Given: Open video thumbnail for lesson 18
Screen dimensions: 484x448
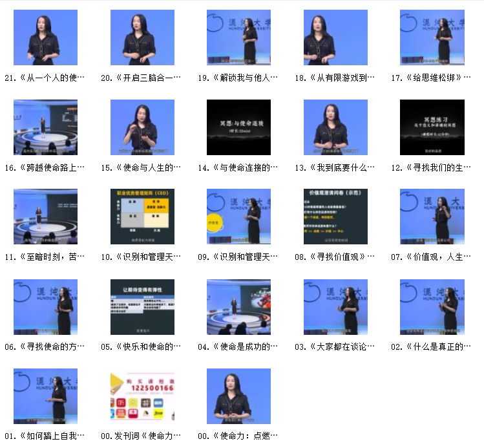Looking at the screenshot, I should point(335,37).
